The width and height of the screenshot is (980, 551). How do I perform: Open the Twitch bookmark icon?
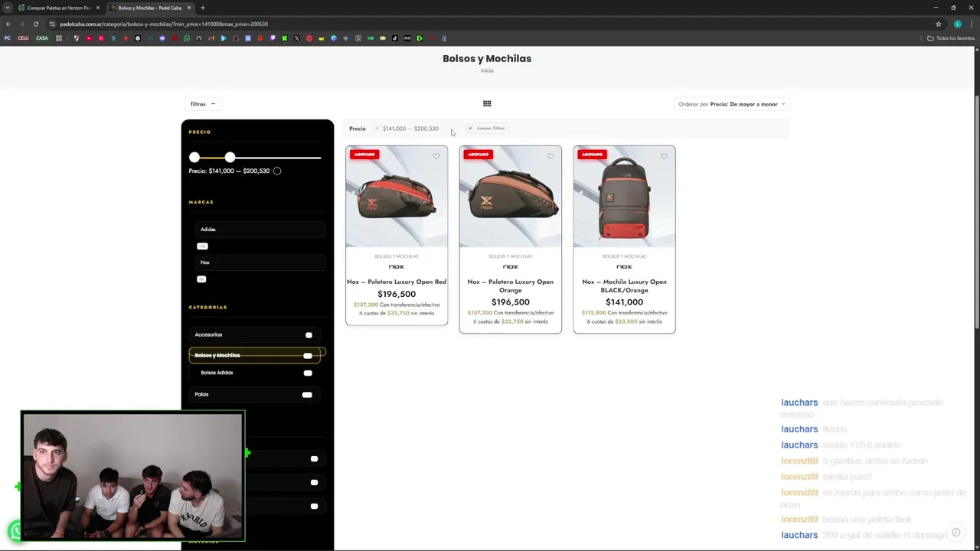(x=273, y=38)
